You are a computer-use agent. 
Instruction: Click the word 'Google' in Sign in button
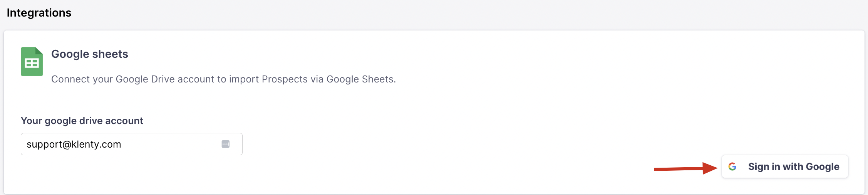point(822,166)
